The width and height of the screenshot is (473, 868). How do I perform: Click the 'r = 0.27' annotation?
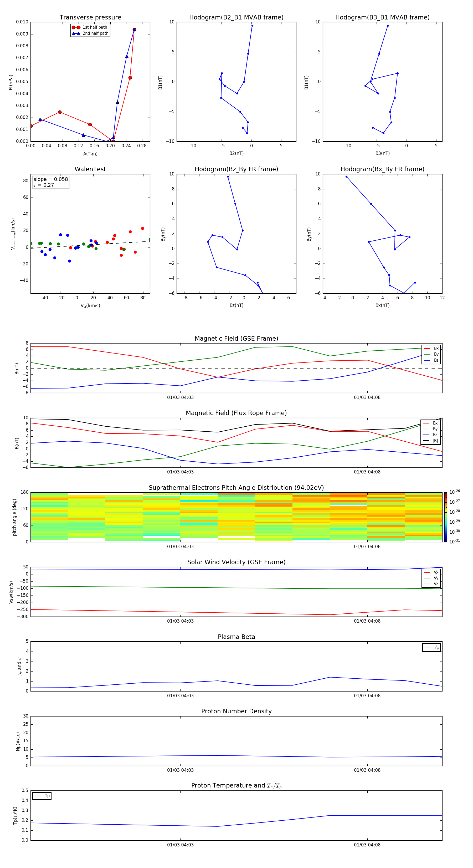point(44,185)
